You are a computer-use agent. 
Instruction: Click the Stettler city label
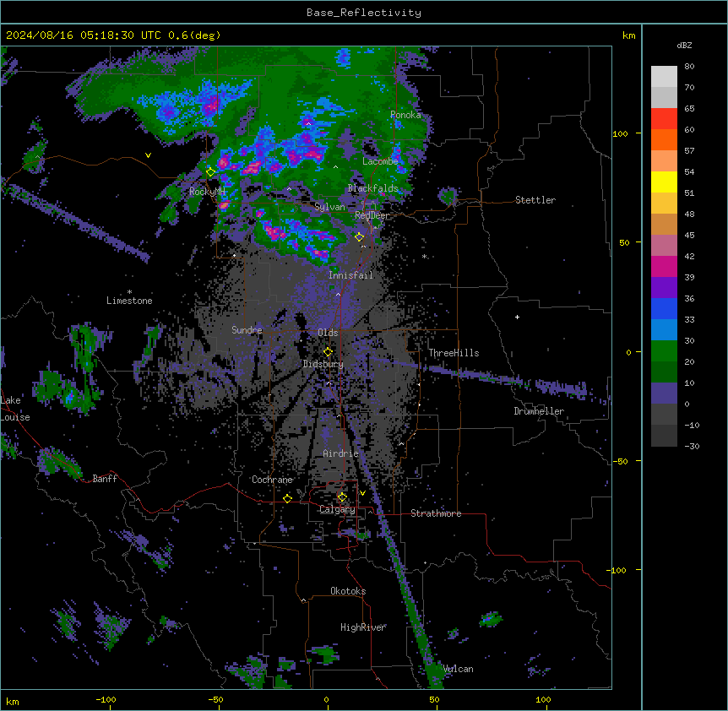pos(535,200)
